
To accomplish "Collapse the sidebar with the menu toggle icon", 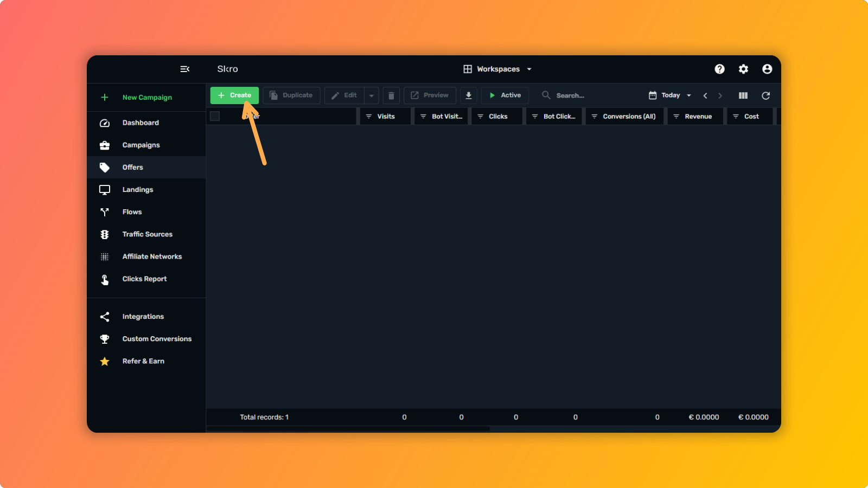I will (x=184, y=69).
